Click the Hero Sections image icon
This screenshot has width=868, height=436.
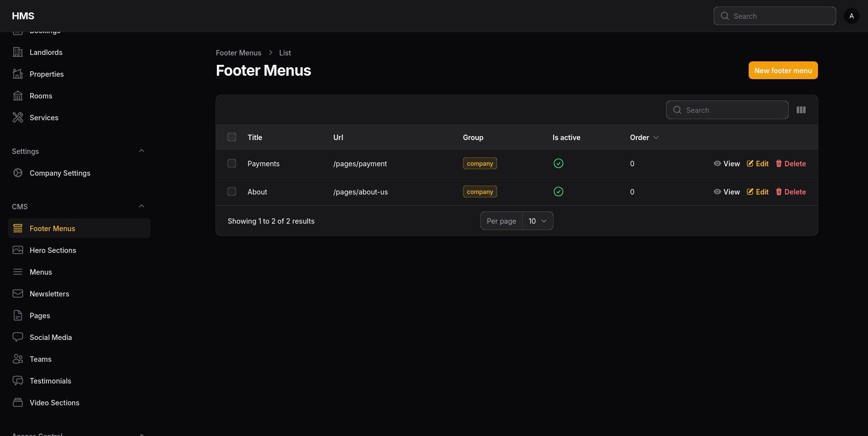pos(18,250)
